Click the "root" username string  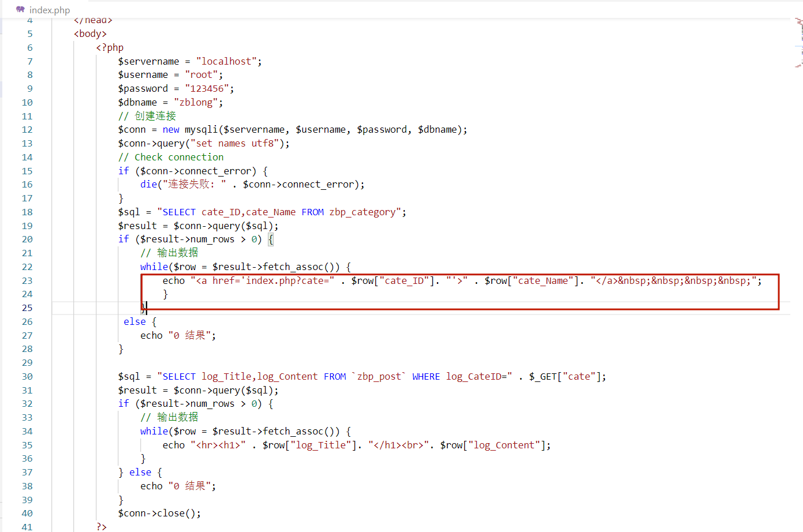(x=201, y=75)
